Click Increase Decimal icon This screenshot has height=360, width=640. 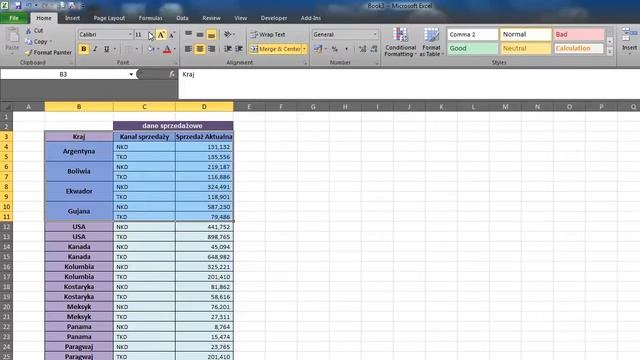(362, 49)
